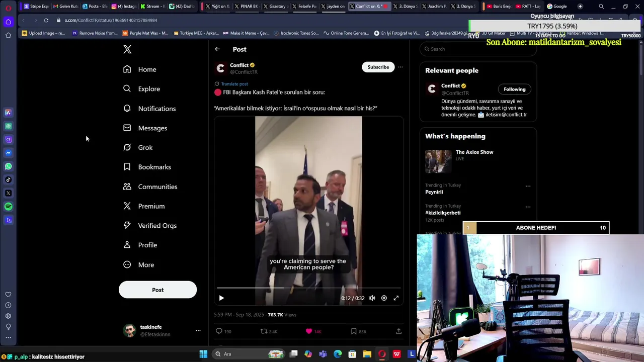
Task: Open ChatGPT in Opera sidebar
Action: pyautogui.click(x=8, y=126)
